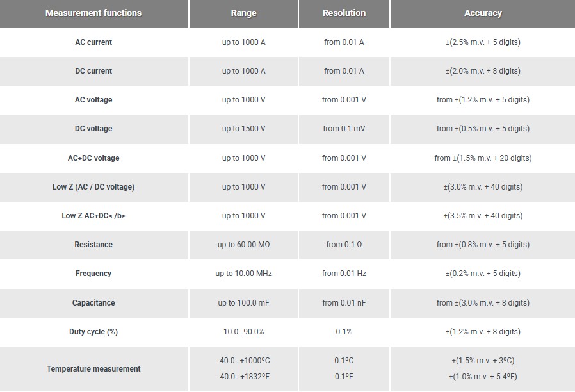Click the Frequency row label
Screen dimensions: 575x392
[x=93, y=274]
